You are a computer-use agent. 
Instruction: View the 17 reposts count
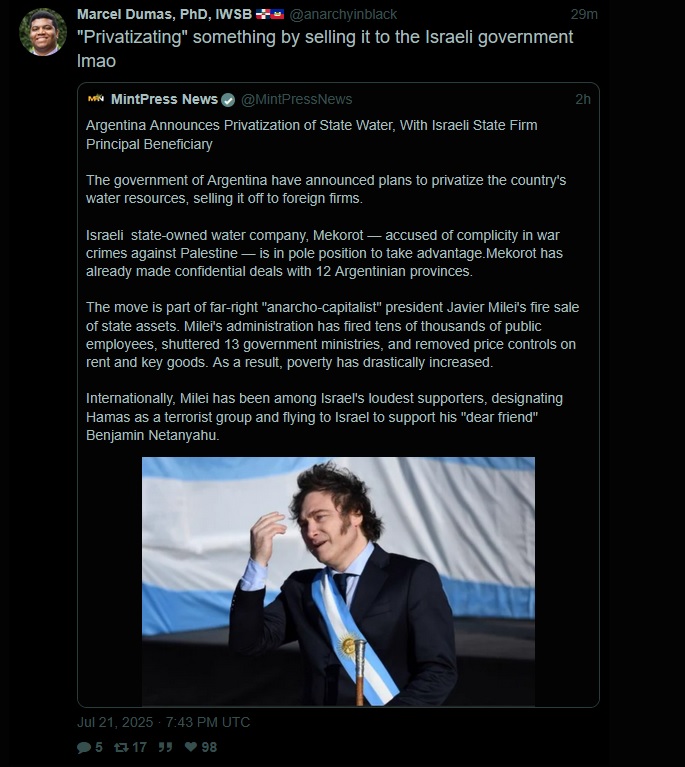139,747
